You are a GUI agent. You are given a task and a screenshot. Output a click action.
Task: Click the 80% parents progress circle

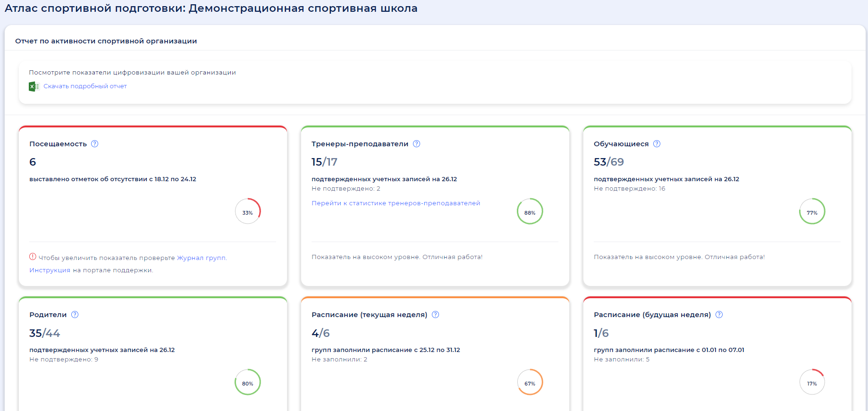[x=248, y=382]
